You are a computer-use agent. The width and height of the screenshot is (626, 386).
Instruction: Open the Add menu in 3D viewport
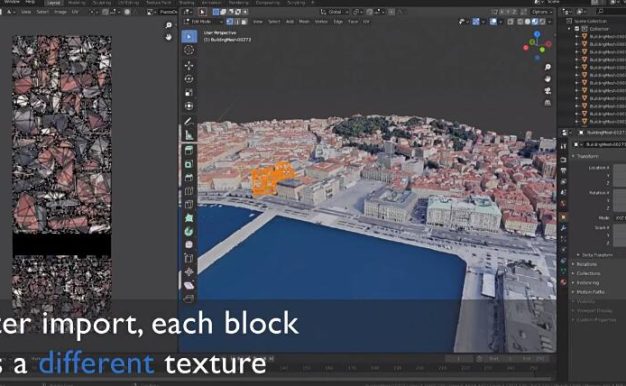289,22
